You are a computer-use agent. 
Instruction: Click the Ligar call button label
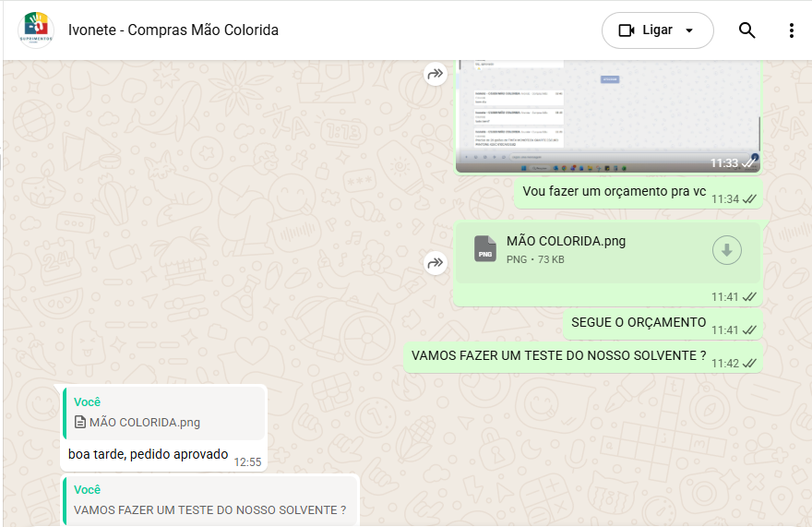(657, 30)
